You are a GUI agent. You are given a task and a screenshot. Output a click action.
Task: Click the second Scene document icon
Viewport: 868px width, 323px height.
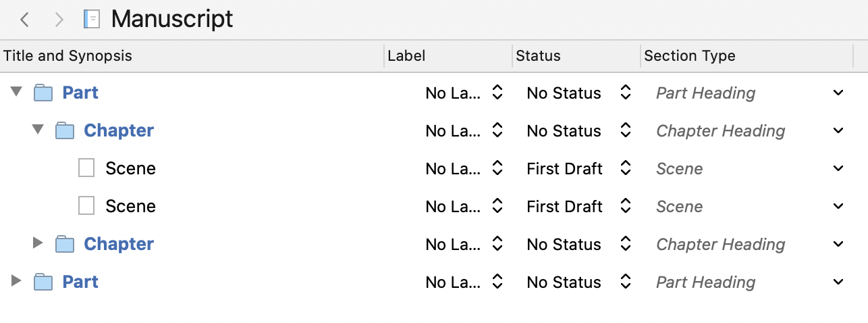point(86,206)
